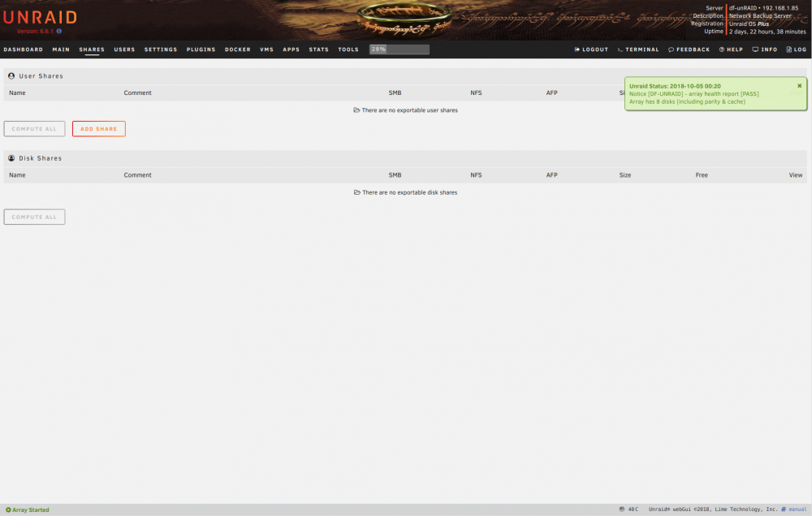Image resolution: width=812 pixels, height=516 pixels.
Task: Click the AFP column header in Disk Shares
Action: point(552,175)
